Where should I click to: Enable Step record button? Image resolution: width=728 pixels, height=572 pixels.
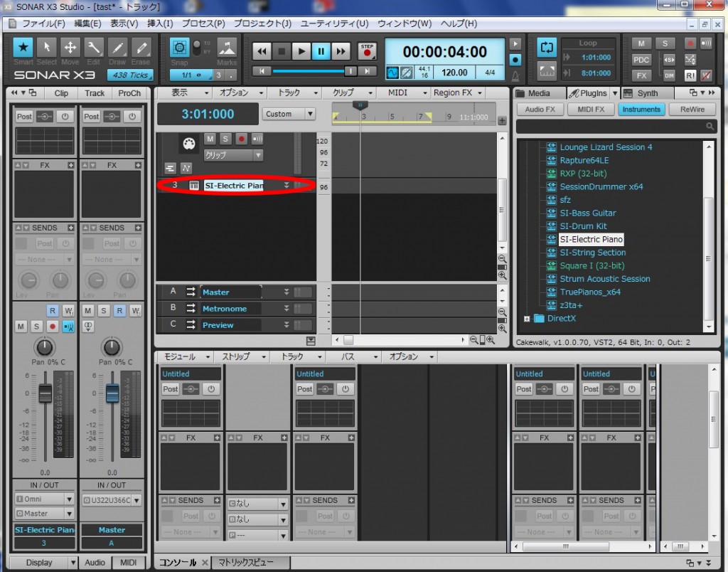point(367,51)
